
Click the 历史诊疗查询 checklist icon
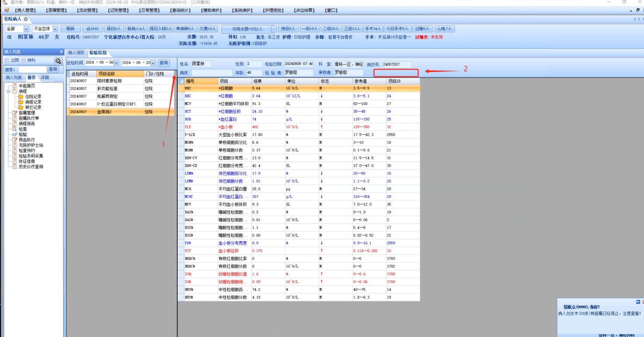[15, 167]
